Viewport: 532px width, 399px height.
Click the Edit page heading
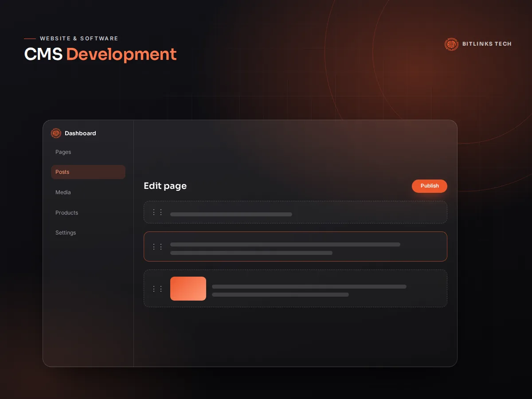coord(165,186)
